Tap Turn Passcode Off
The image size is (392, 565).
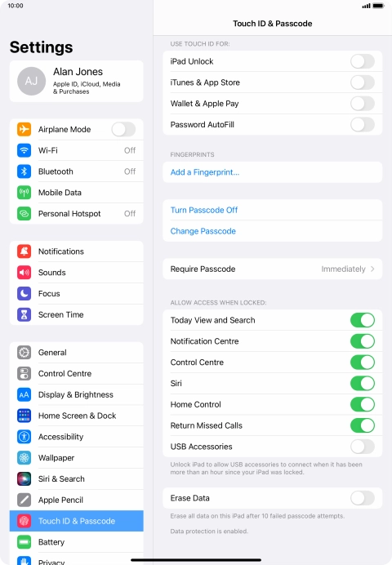204,210
